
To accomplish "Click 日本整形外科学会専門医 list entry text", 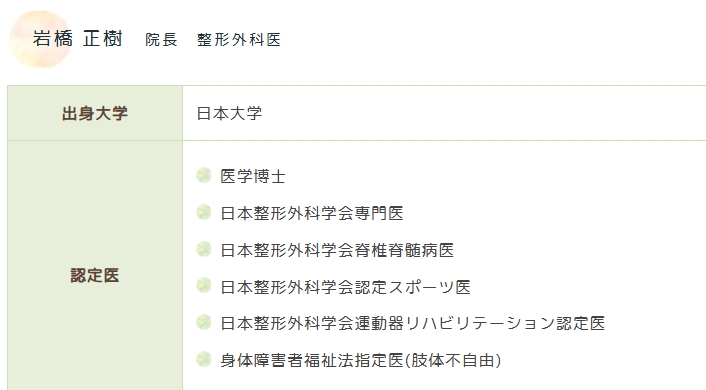I will [312, 213].
